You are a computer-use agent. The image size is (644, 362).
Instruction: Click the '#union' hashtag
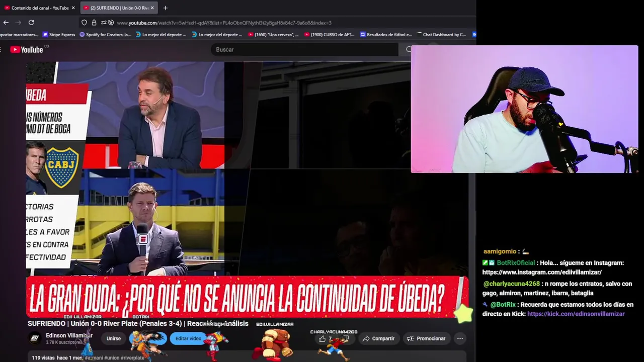pos(111,357)
